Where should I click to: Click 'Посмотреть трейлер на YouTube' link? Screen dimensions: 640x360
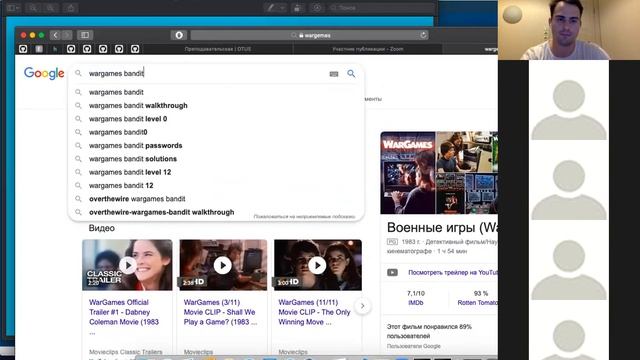[453, 272]
